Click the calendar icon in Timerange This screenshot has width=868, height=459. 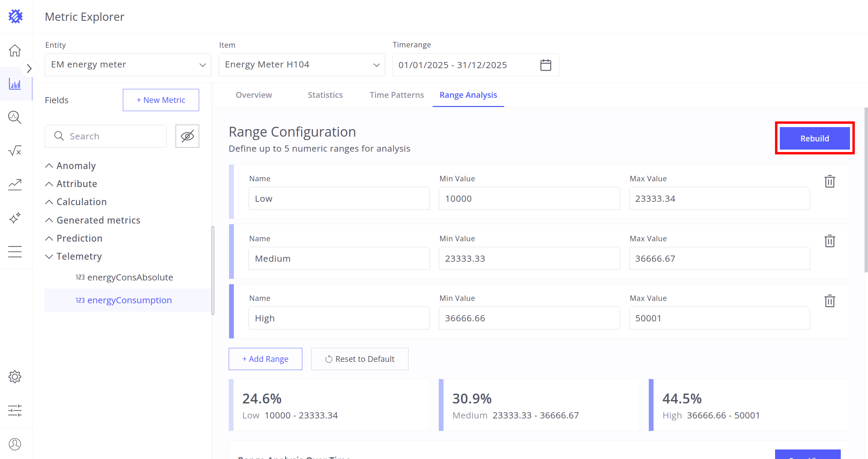coord(545,65)
